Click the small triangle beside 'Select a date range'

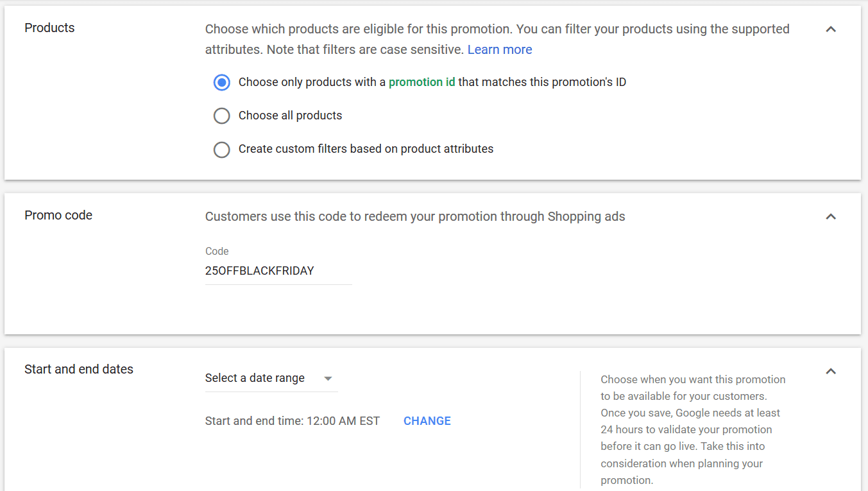(328, 379)
